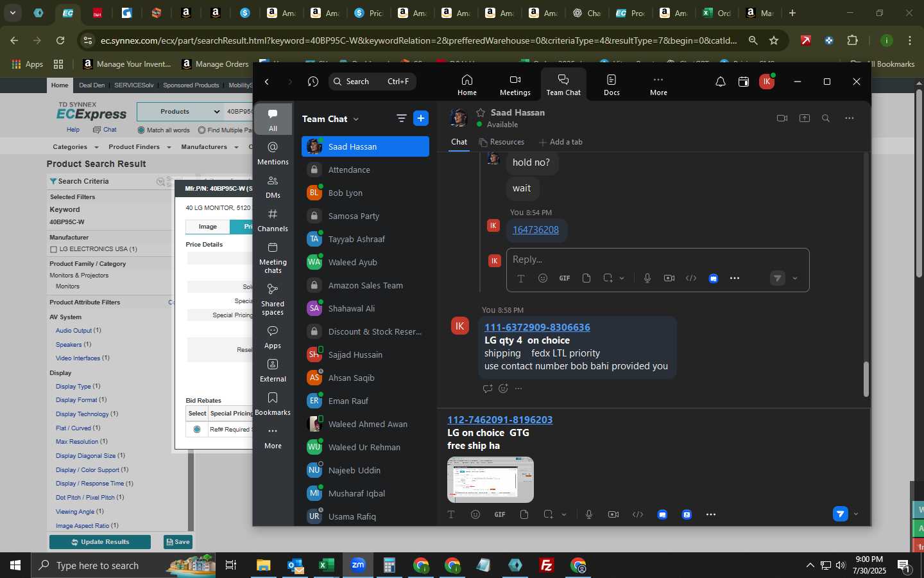Image resolution: width=924 pixels, height=578 pixels.
Task: Click the Windows Start button
Action: (15, 565)
